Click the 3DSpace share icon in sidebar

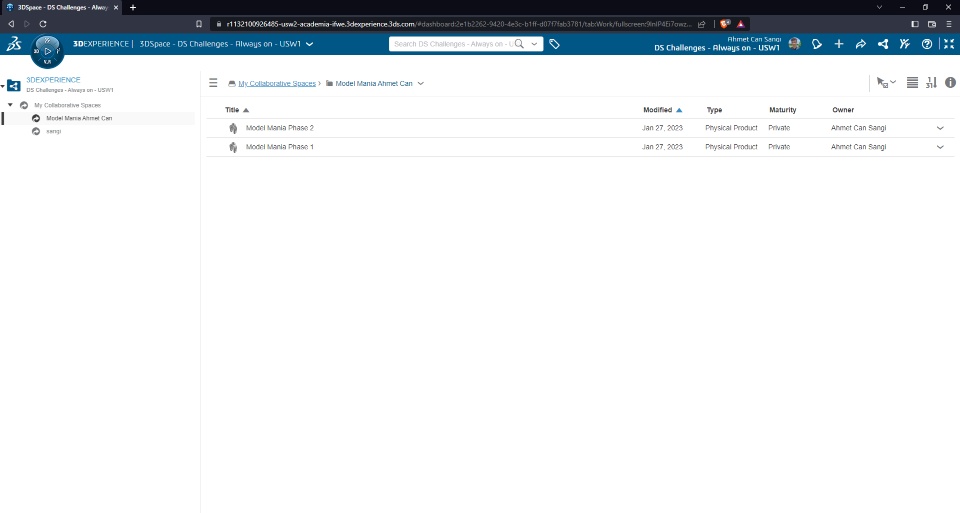coord(13,85)
